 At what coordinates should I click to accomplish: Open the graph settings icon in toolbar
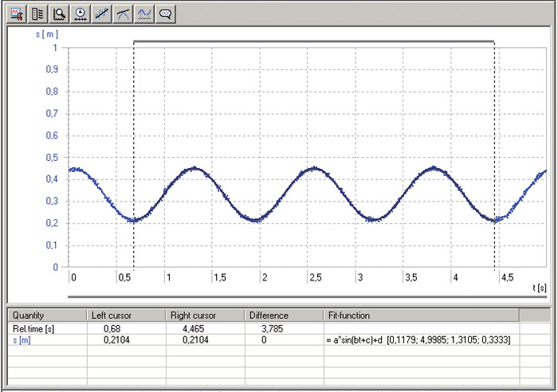coord(15,14)
